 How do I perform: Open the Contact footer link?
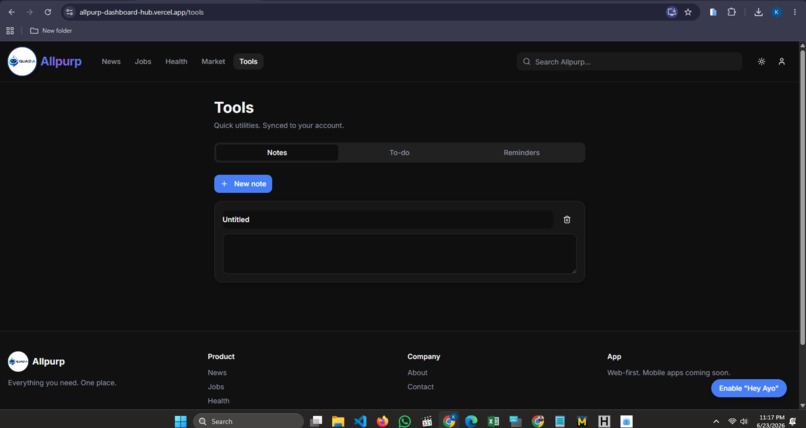[x=420, y=387]
